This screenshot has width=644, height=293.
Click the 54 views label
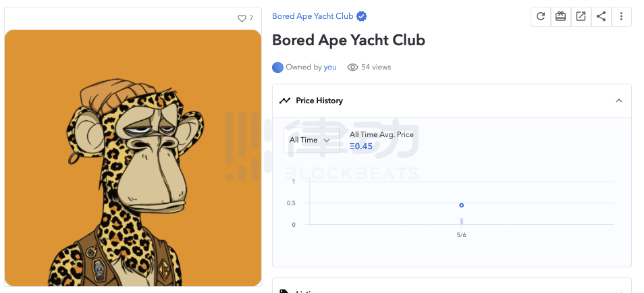pyautogui.click(x=376, y=67)
